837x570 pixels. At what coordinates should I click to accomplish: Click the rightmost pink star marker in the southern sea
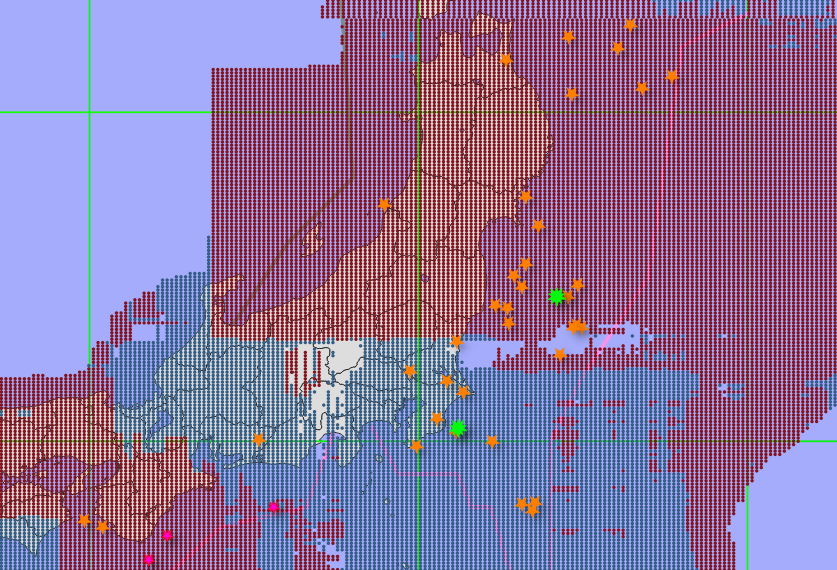(273, 506)
